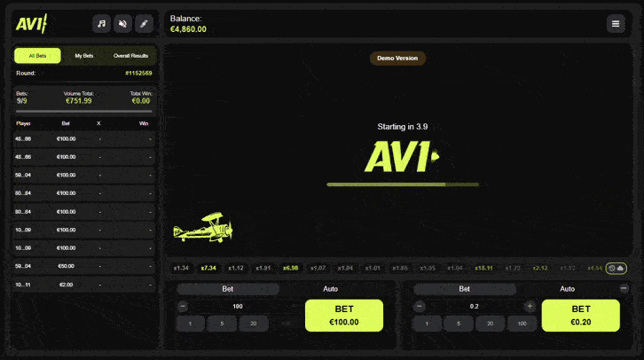Toggle the music note icon

pos(102,24)
